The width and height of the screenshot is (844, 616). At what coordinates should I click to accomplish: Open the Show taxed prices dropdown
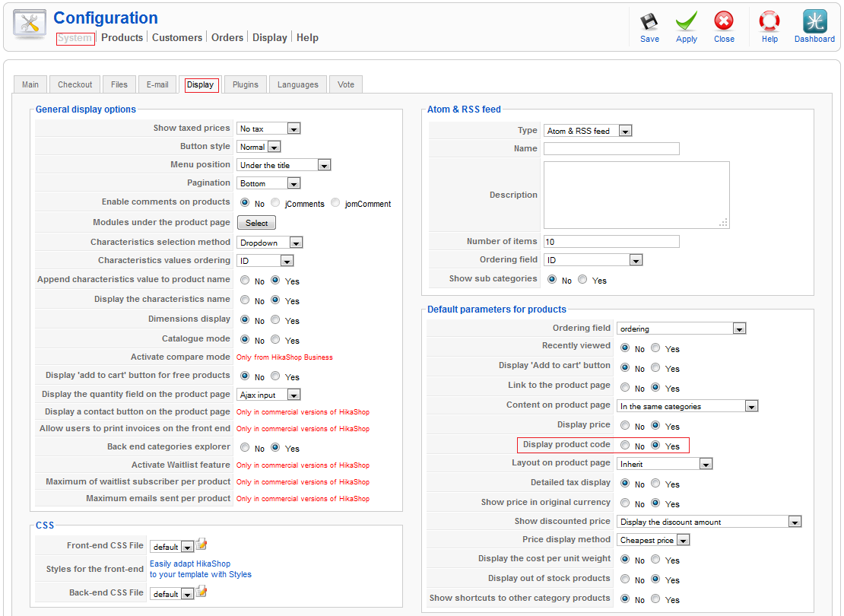point(268,129)
